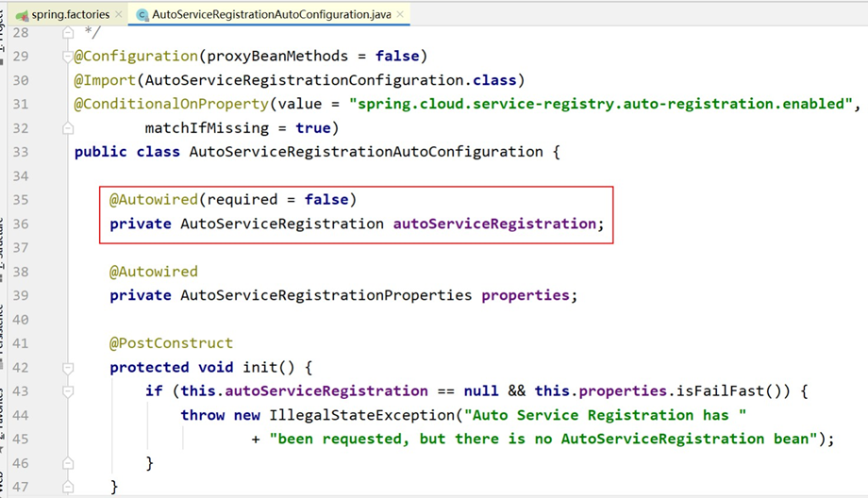Image resolution: width=868 pixels, height=498 pixels.
Task: Click matchIfMissing on line 32
Action: 207,128
